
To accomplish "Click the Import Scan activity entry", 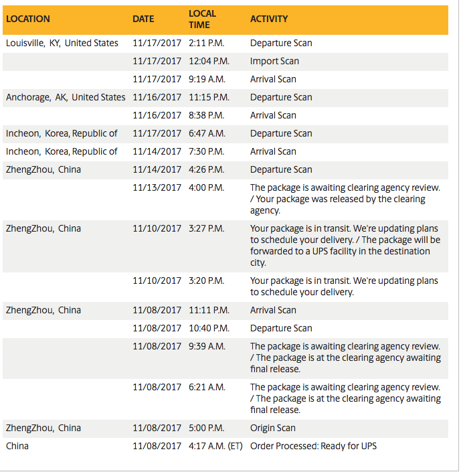I will point(274,61).
